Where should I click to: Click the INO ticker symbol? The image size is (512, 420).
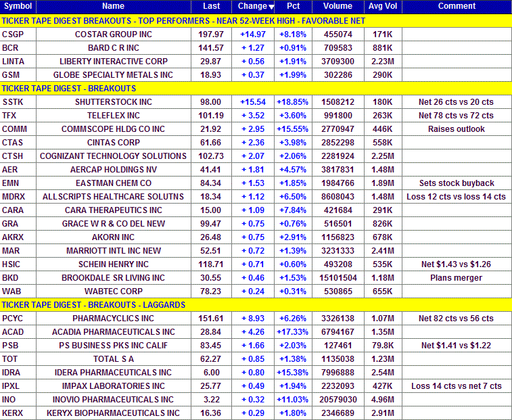coord(9,400)
